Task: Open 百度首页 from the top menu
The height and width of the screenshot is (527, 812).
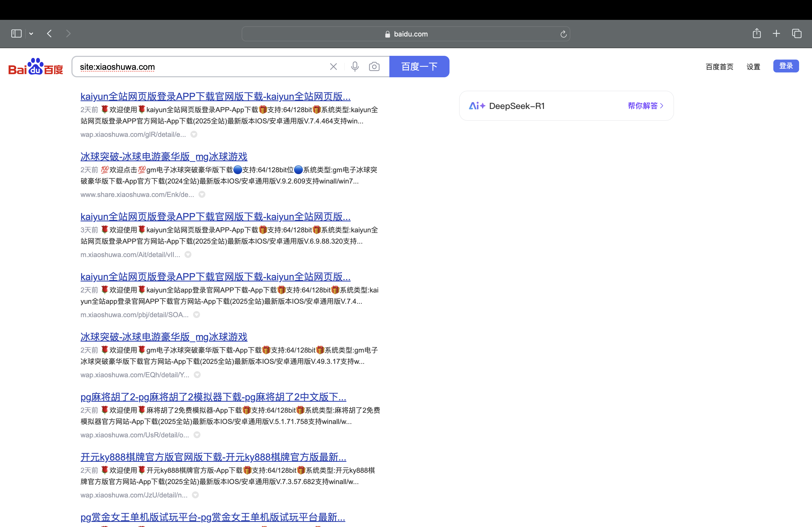Action: [x=719, y=67]
